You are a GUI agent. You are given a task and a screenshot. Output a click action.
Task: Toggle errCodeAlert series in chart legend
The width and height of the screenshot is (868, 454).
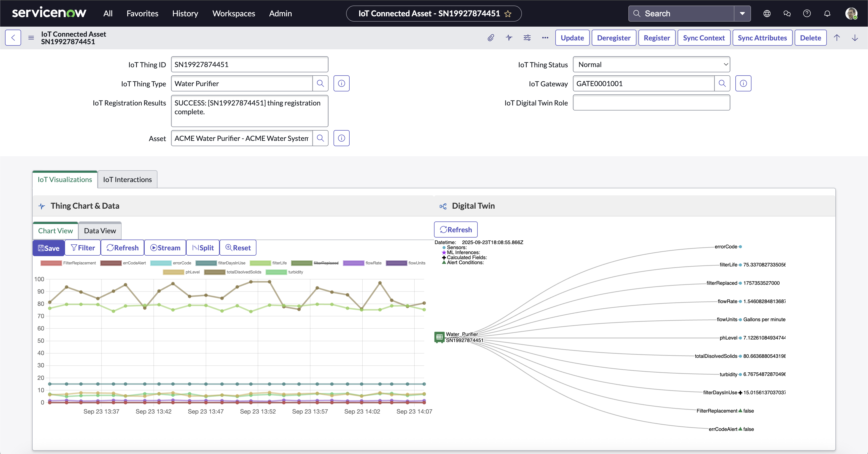tap(123, 263)
